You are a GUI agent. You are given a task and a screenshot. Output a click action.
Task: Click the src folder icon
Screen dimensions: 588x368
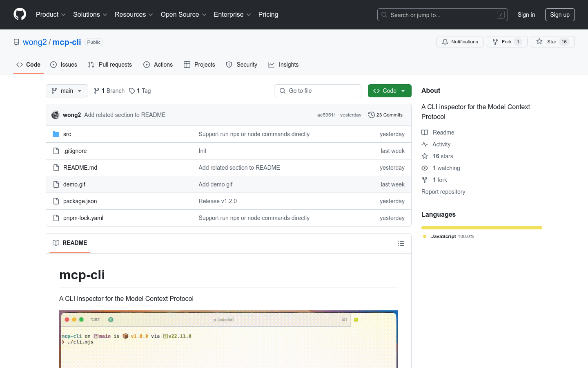pos(56,134)
